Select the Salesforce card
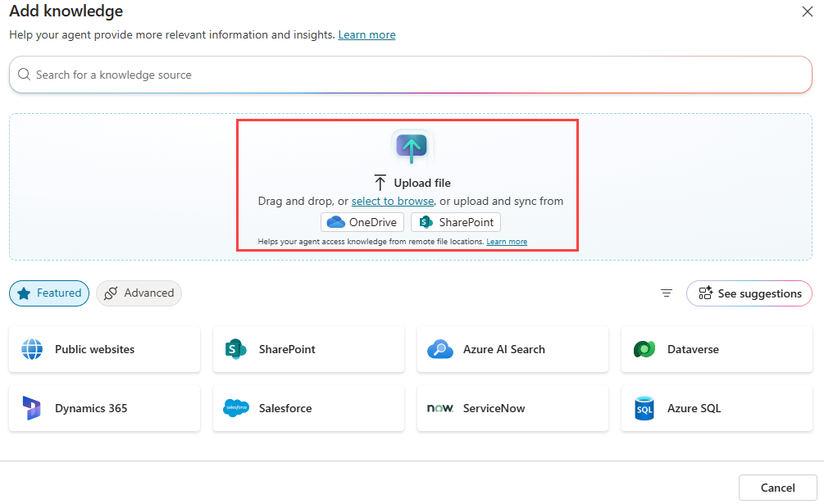Viewport: 824px width, 504px height. click(x=308, y=408)
